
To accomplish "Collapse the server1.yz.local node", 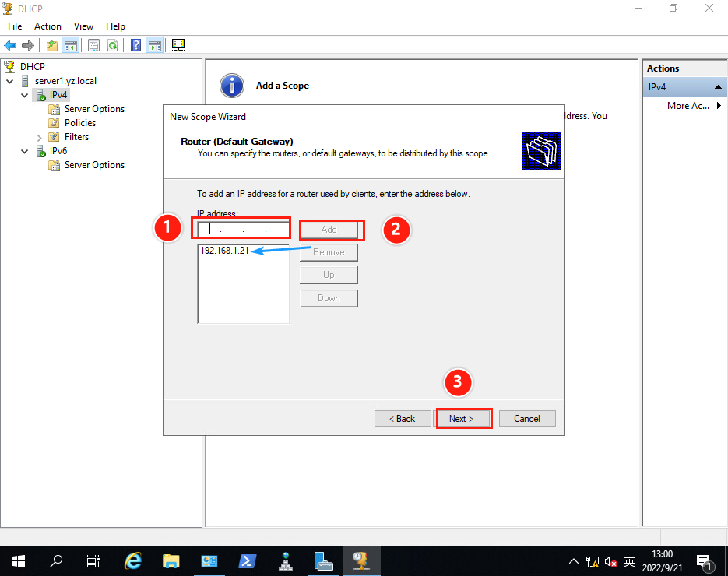I will tap(10, 81).
